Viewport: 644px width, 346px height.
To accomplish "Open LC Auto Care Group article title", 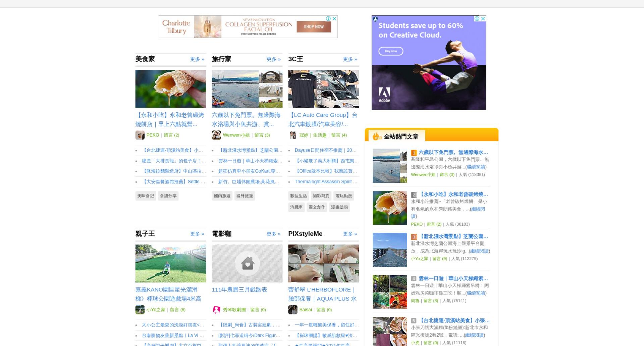I will (323, 120).
